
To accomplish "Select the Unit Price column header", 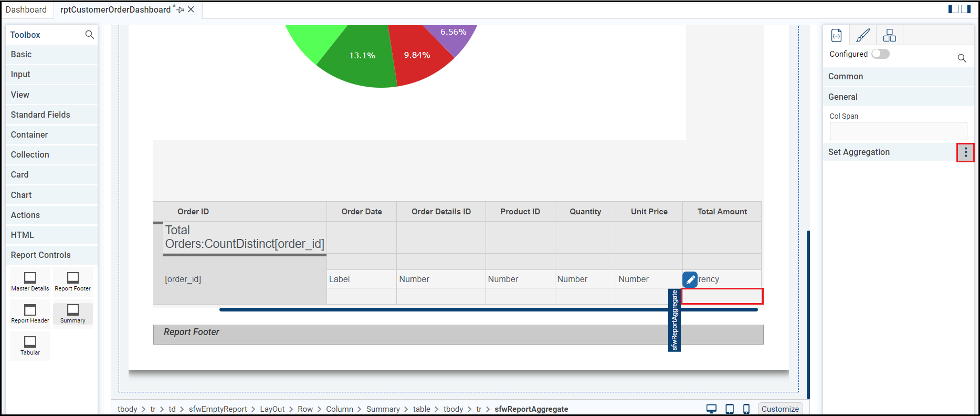I will click(x=649, y=212).
